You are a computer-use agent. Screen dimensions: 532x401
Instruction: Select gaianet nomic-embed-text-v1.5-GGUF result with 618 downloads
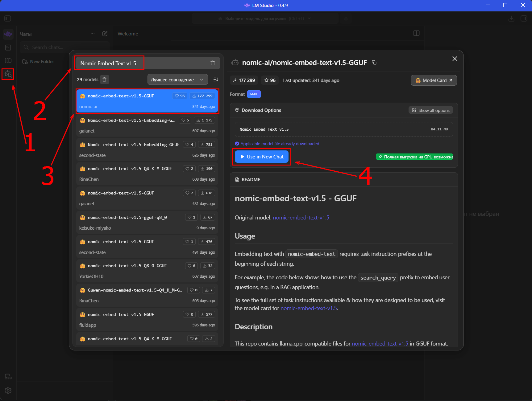coord(147,198)
